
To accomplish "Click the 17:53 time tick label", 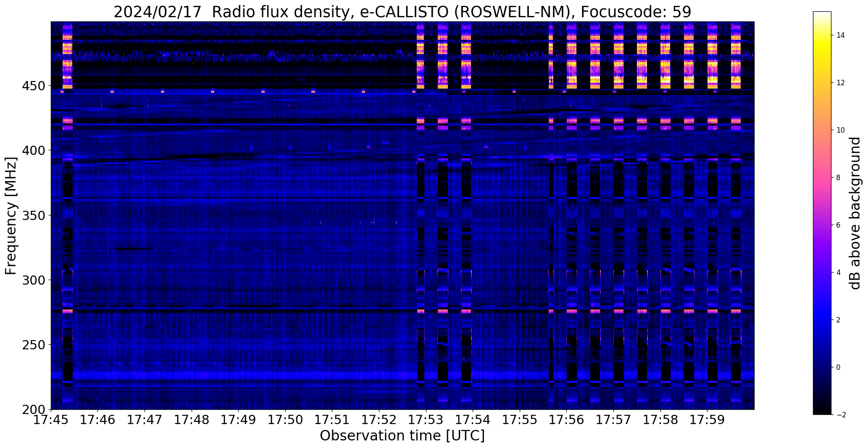I will pyautogui.click(x=426, y=420).
